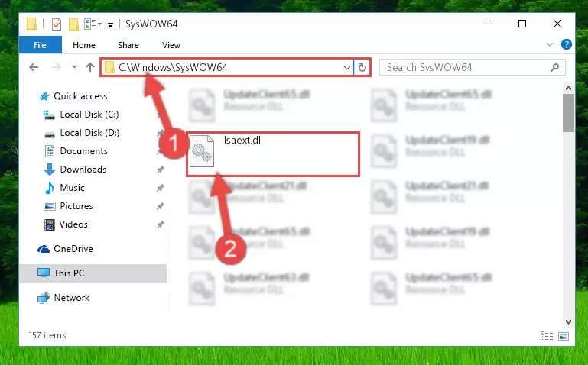Switch to large icons view layout
588x365 pixels.
tap(564, 336)
